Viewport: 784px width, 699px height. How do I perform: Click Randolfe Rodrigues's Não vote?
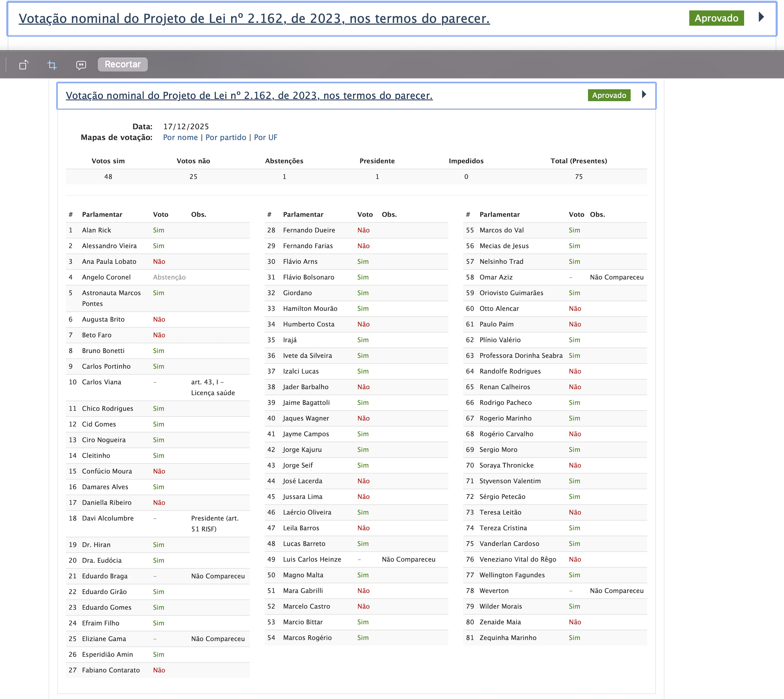(x=575, y=371)
